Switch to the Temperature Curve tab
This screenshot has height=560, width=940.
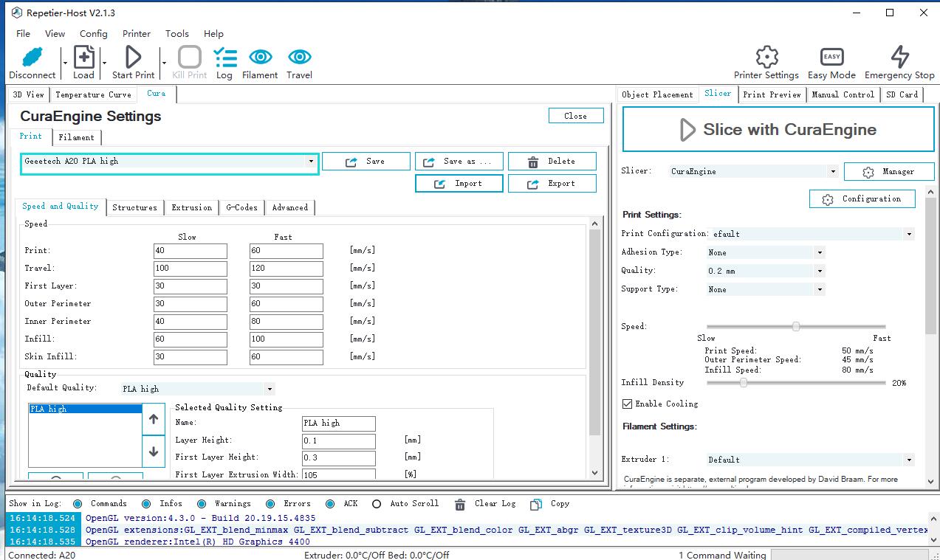pyautogui.click(x=93, y=94)
